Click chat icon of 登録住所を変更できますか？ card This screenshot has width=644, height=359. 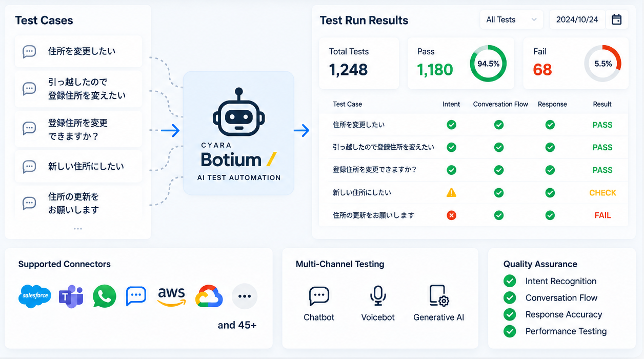(x=30, y=128)
